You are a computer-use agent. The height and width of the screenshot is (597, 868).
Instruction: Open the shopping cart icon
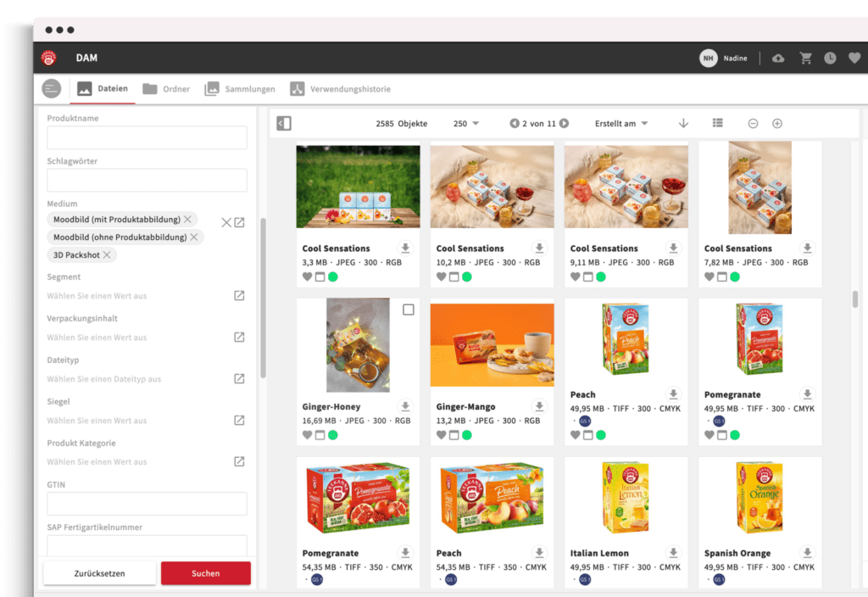[x=805, y=59]
